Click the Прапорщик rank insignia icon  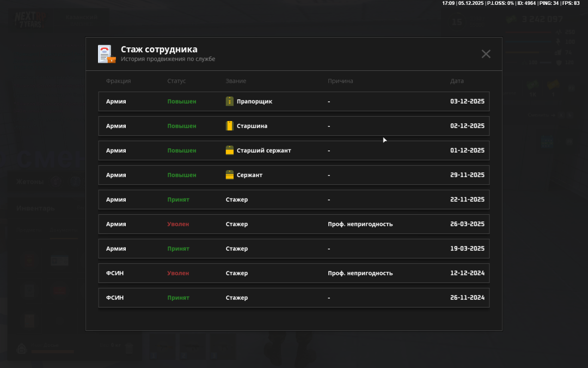[230, 101]
